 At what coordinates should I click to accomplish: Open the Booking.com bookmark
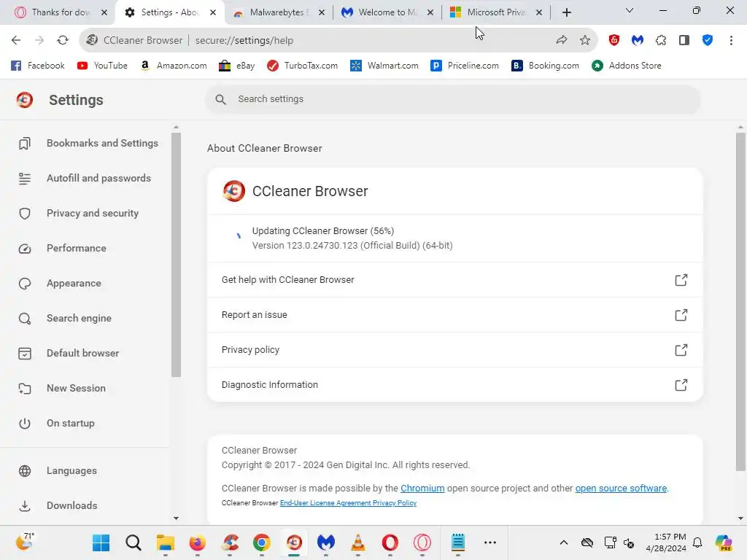(545, 66)
